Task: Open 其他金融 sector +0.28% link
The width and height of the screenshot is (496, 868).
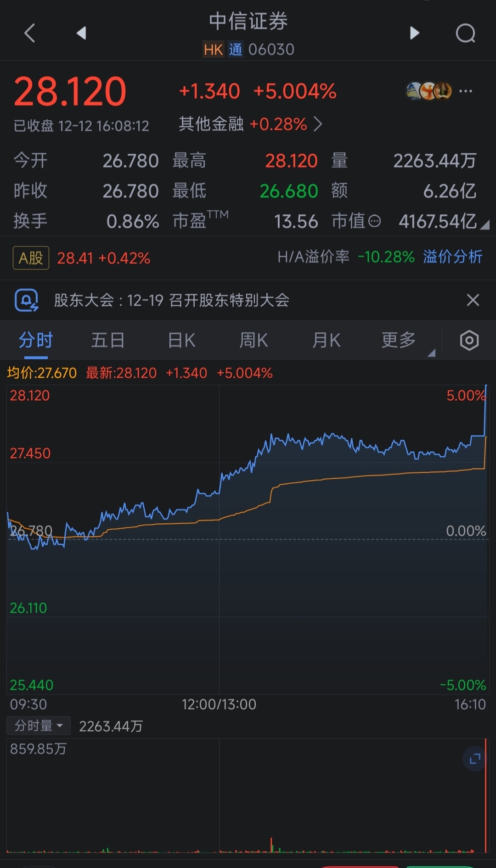Action: pos(251,124)
